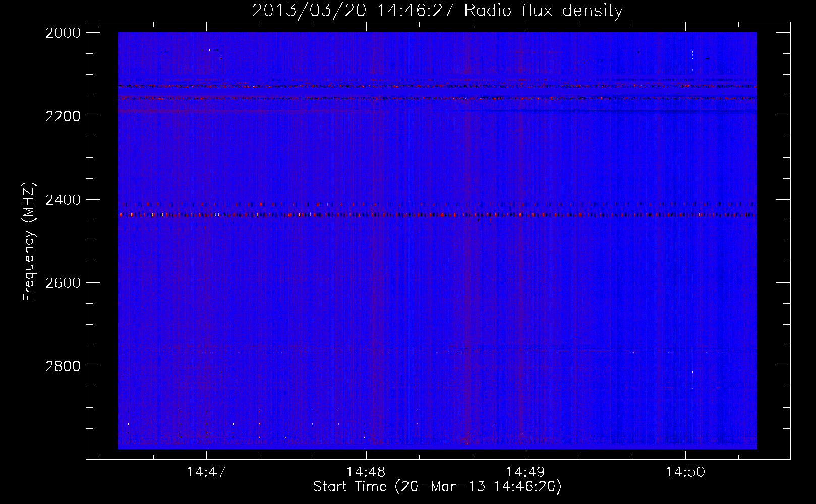
Task: Click the 'Start Time (20-Mar-13 14:46:20)' axis label
Action: pos(437,487)
